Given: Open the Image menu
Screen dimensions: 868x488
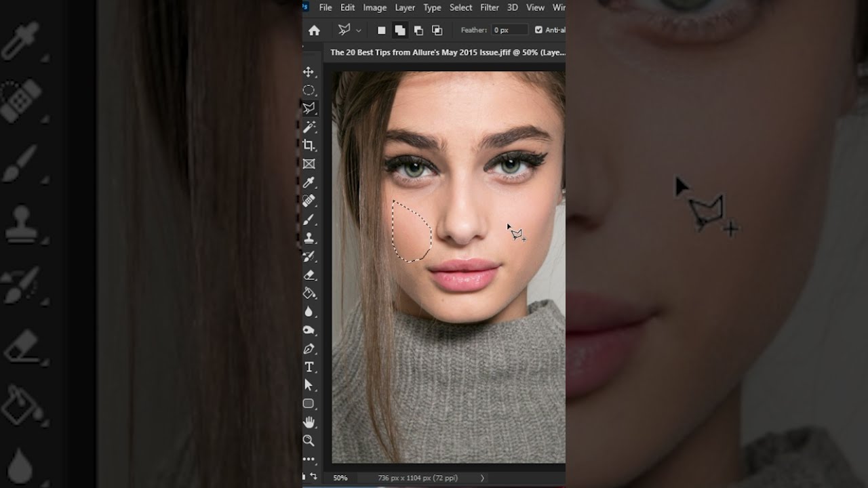Looking at the screenshot, I should pyautogui.click(x=374, y=7).
